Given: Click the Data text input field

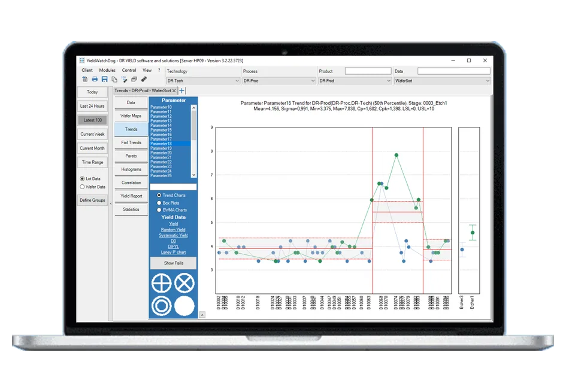Looking at the screenshot, I should tap(454, 71).
